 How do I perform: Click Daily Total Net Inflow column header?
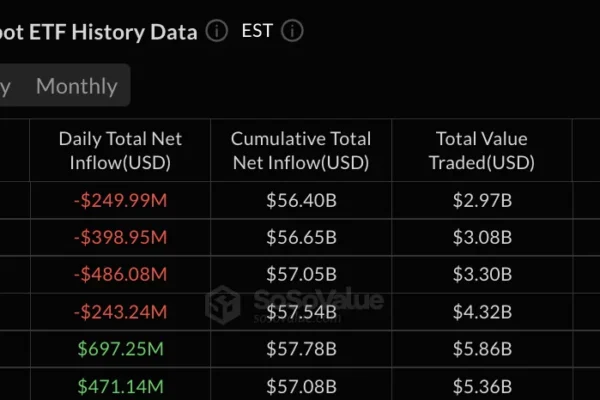pos(120,150)
